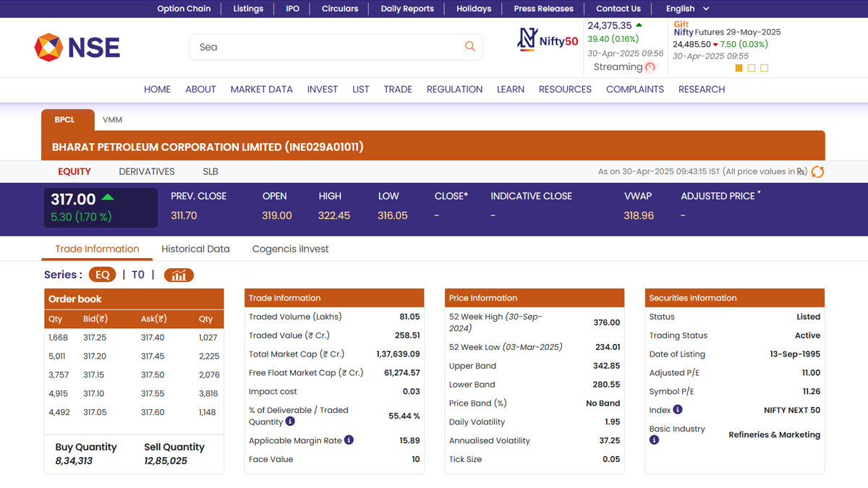Click info icon beside Applicable Margin Rate
The width and height of the screenshot is (868, 488).
[x=349, y=440]
